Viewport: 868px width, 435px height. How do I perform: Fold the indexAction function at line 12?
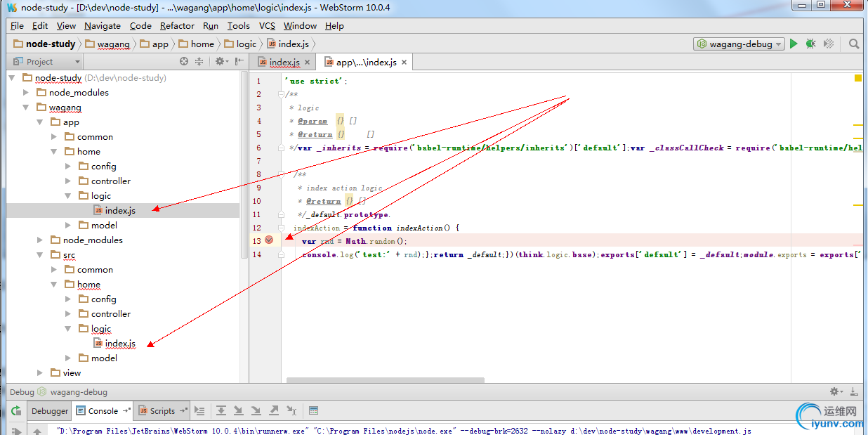coord(281,228)
